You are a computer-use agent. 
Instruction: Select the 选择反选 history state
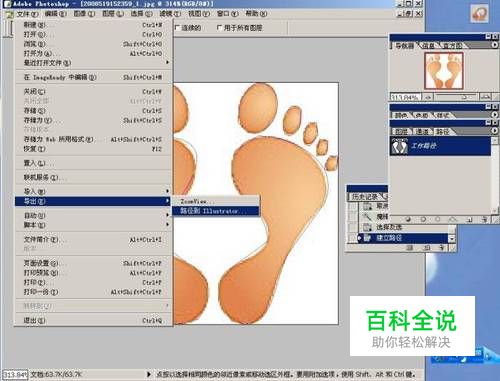point(402,227)
